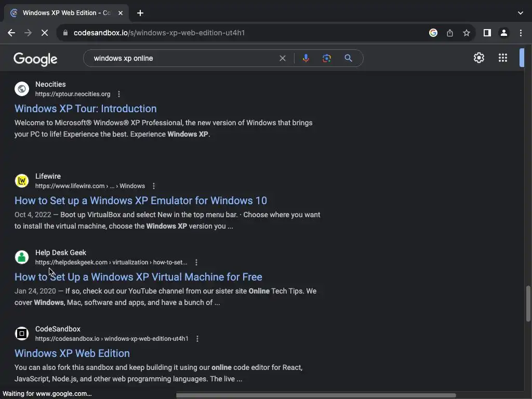Click the CodeSandbox site name
The image size is (532, 399).
[58, 329]
